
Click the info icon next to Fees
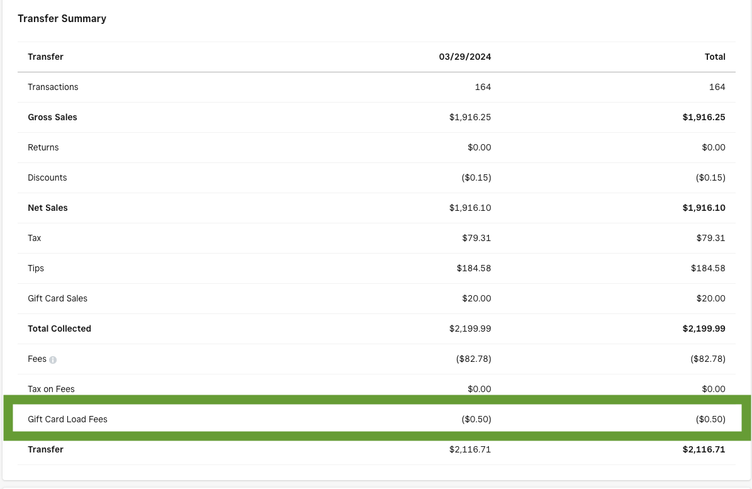[x=53, y=359]
